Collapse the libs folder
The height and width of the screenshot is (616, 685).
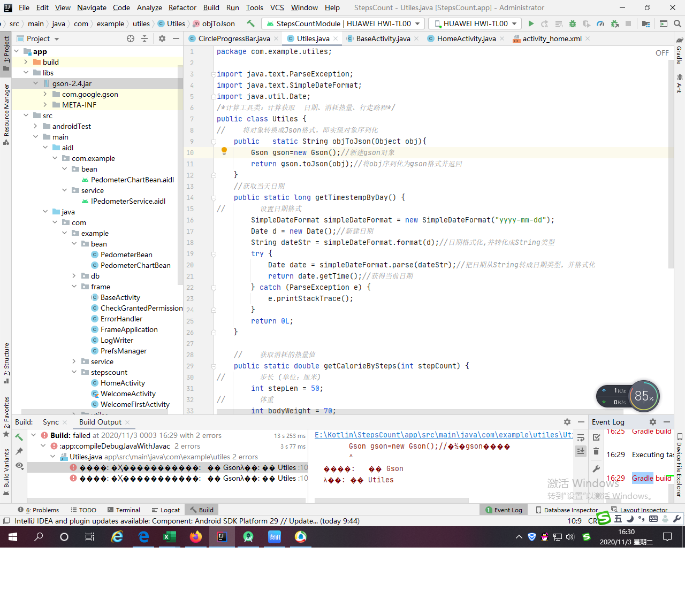[x=26, y=73]
